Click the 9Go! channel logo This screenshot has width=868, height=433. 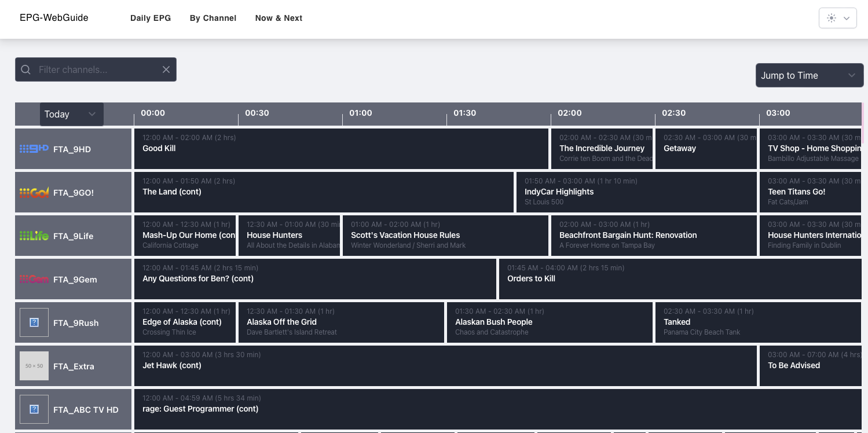click(34, 192)
